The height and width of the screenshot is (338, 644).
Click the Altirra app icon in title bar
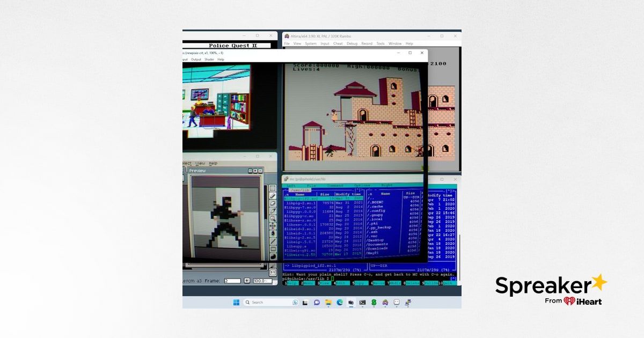click(x=287, y=36)
